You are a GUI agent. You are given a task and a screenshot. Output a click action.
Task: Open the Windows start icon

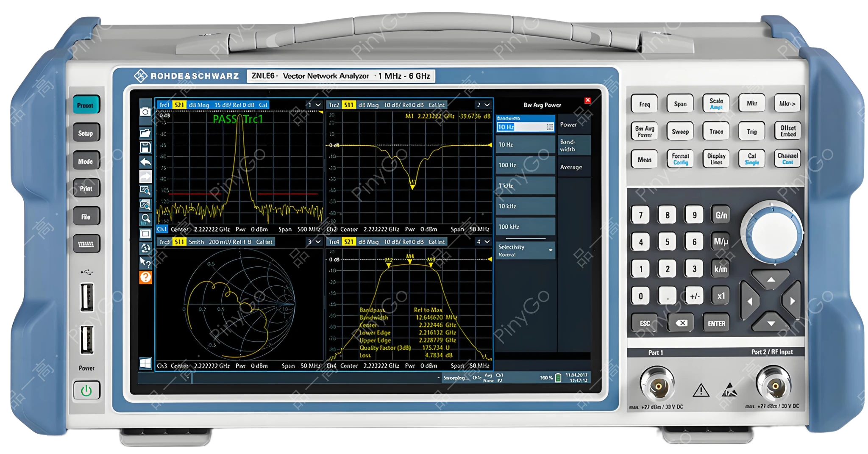click(x=145, y=363)
